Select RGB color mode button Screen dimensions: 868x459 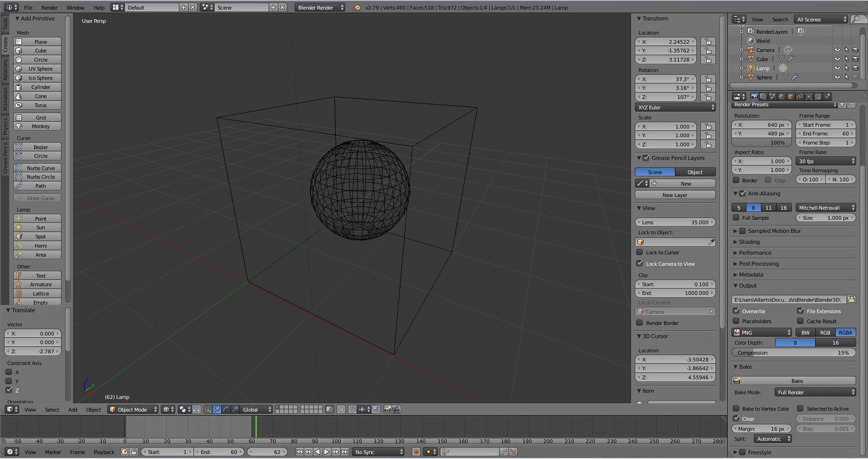825,332
